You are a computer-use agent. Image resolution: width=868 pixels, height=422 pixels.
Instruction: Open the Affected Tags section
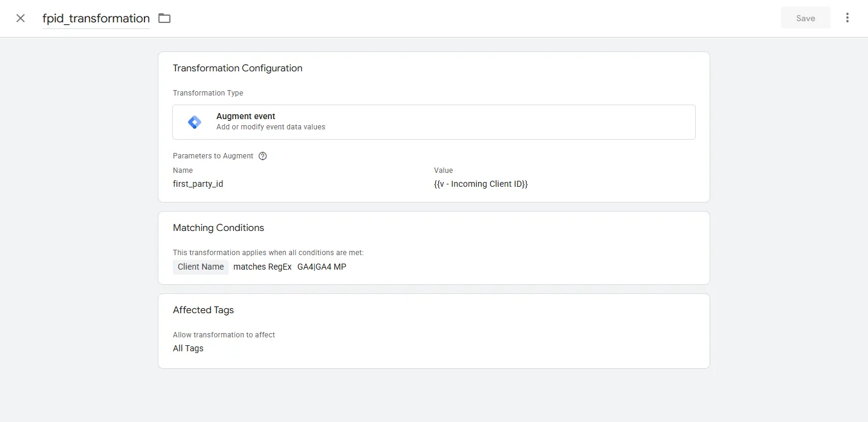click(x=434, y=331)
